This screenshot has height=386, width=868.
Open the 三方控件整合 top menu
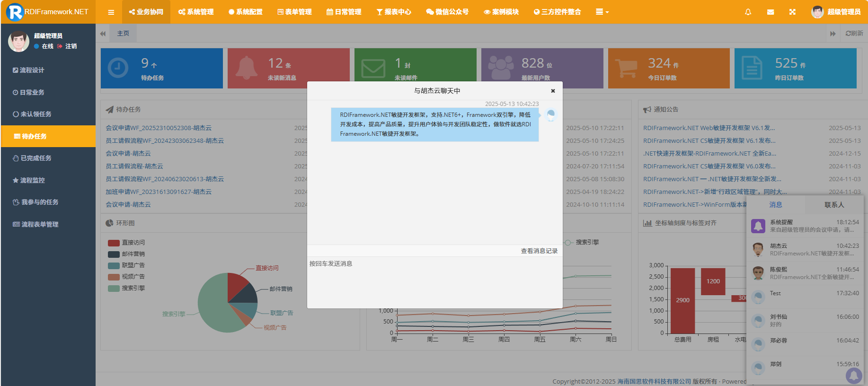click(x=557, y=12)
